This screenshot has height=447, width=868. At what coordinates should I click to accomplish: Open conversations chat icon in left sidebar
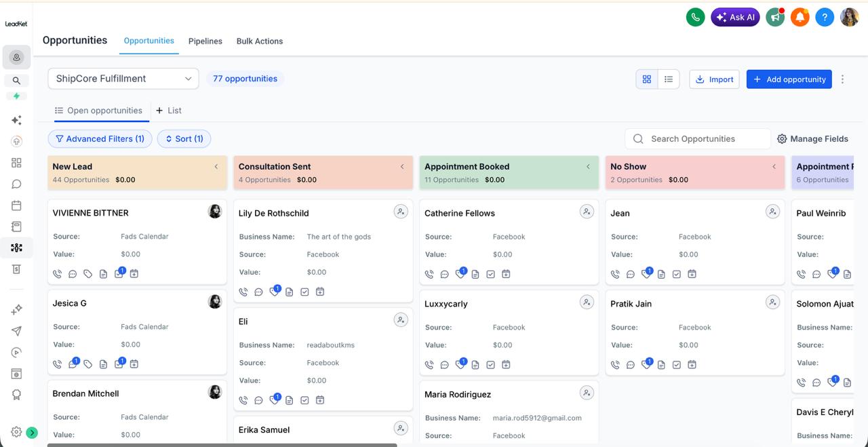click(16, 184)
